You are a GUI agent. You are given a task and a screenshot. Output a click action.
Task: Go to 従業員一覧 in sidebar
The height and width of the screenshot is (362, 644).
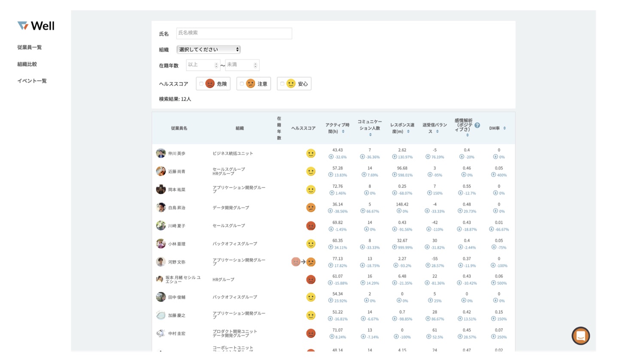(30, 47)
